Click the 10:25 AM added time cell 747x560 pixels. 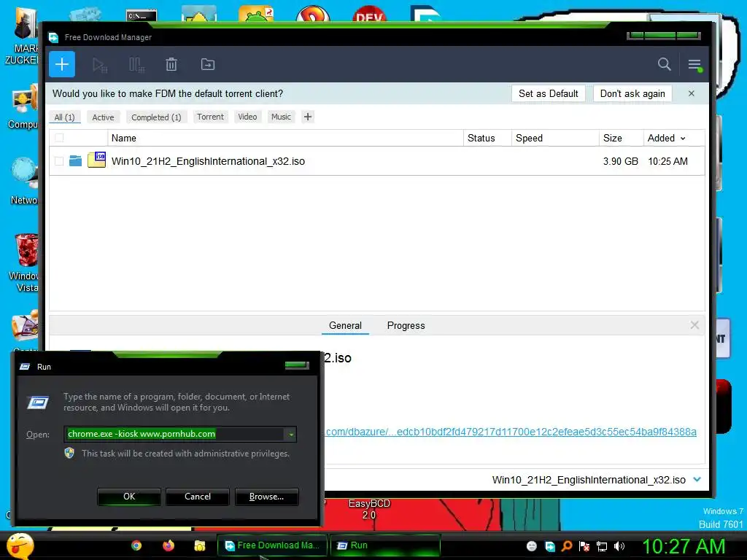click(x=667, y=161)
